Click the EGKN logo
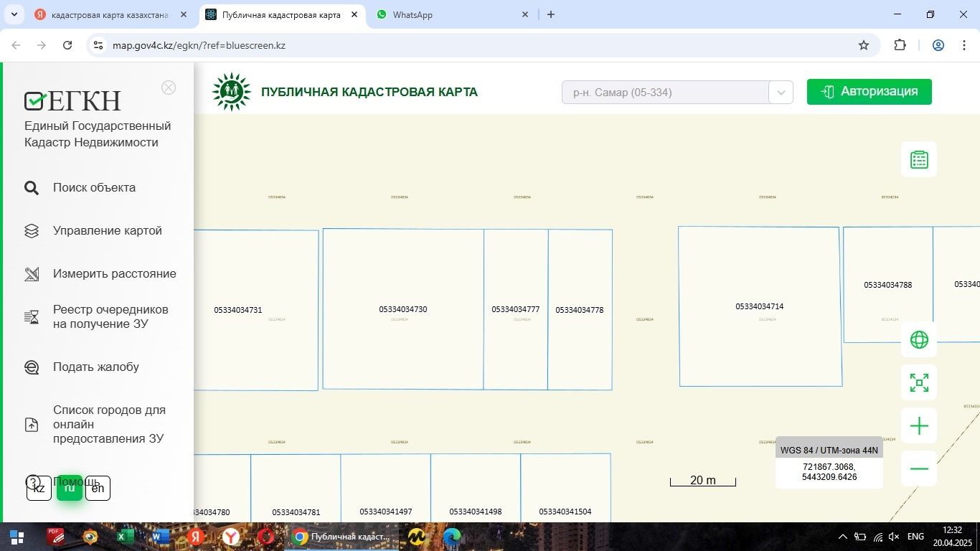The image size is (980, 551). point(72,101)
